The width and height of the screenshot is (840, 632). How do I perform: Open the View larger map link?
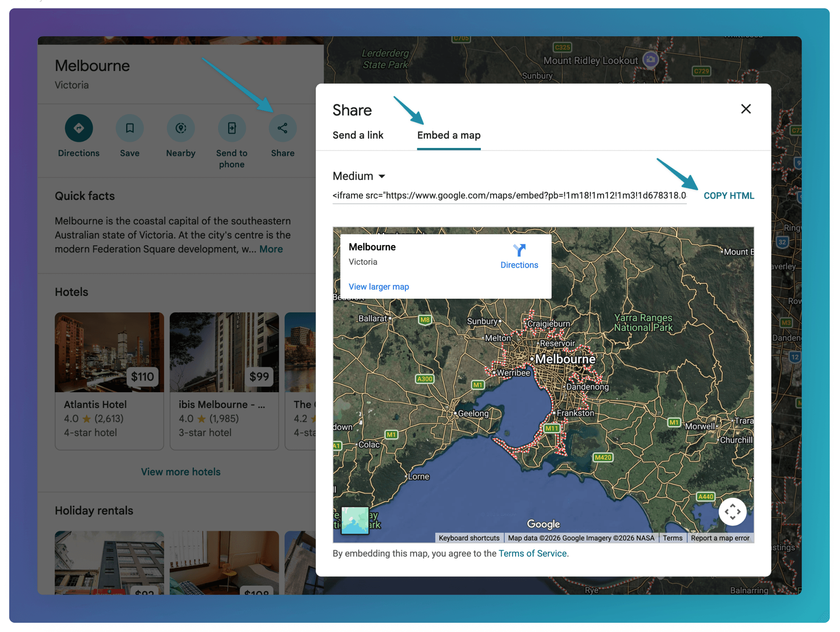378,287
